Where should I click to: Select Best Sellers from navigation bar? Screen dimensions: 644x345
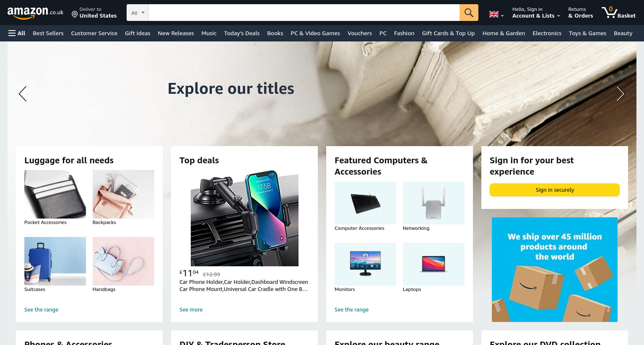click(48, 33)
